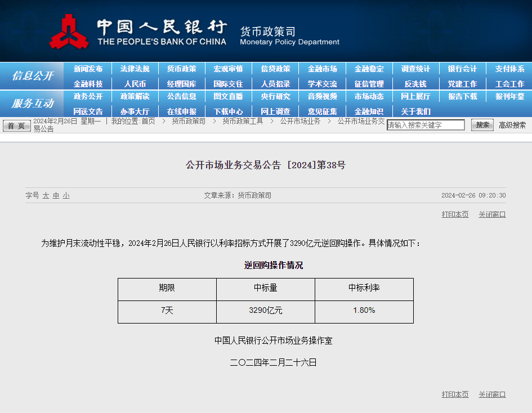Select 公告信息 in the service menu
The image size is (532, 413).
click(181, 96)
